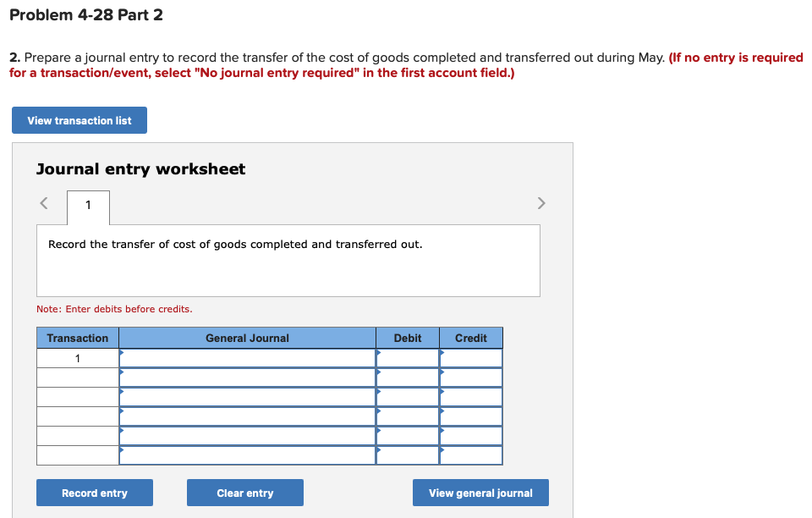Select fourth General Journal account field
Viewport: 812px width, 518px height.
[x=248, y=416]
